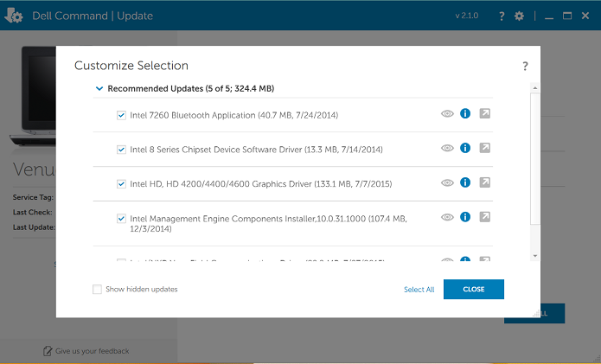Click the Recommended Updates header text
Screen dimensions: 601x364
190,89
